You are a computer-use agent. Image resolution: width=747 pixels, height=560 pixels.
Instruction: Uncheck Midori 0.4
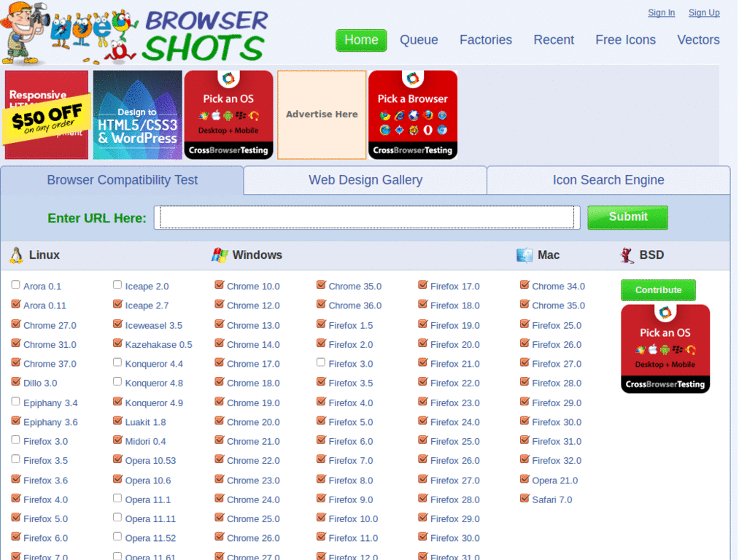click(117, 440)
